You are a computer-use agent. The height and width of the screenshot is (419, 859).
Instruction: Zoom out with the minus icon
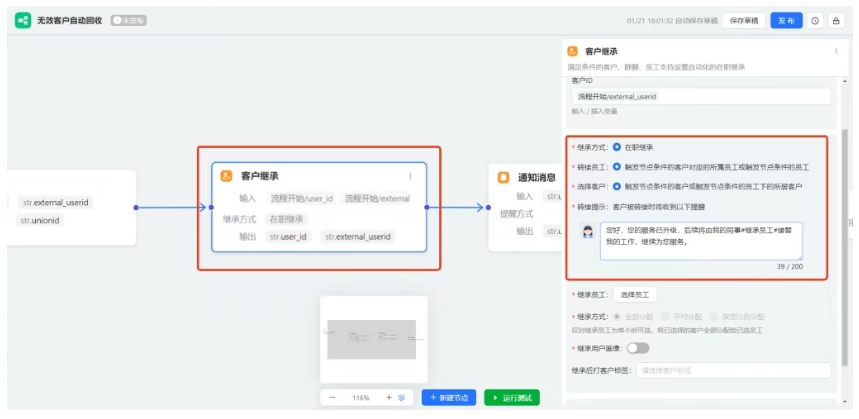point(333,398)
